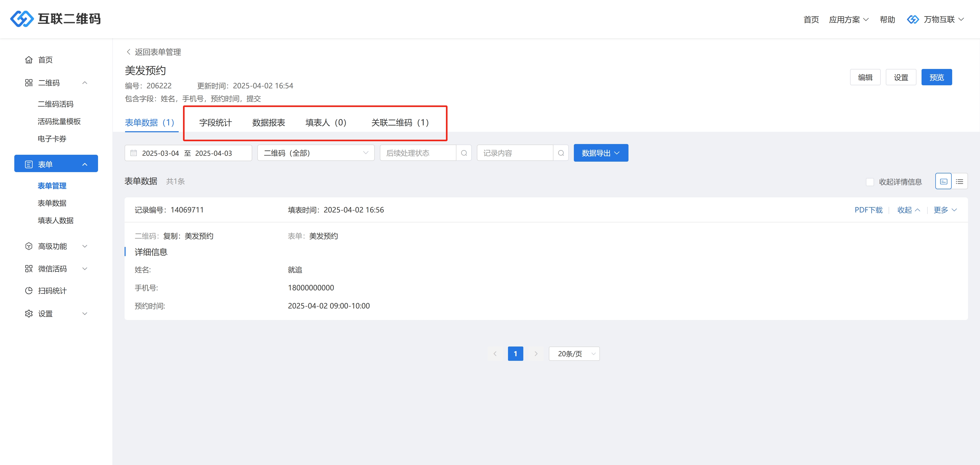Click the 互联二维码 logo
The height and width of the screenshot is (465, 980).
tap(56, 19)
